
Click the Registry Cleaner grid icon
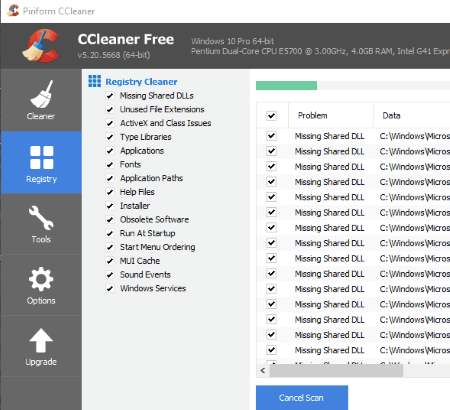tap(94, 81)
